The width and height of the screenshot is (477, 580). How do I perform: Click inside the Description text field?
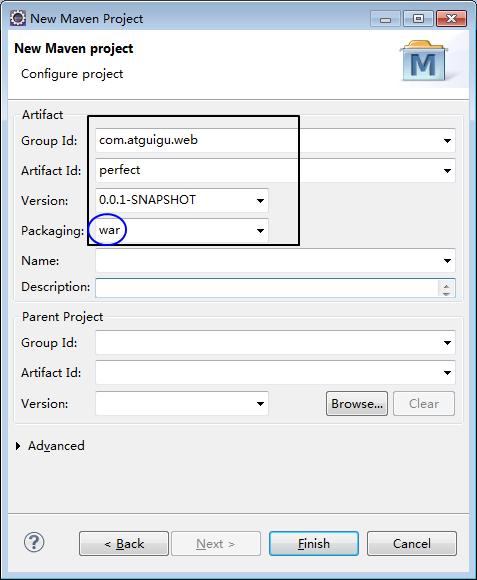click(x=267, y=288)
